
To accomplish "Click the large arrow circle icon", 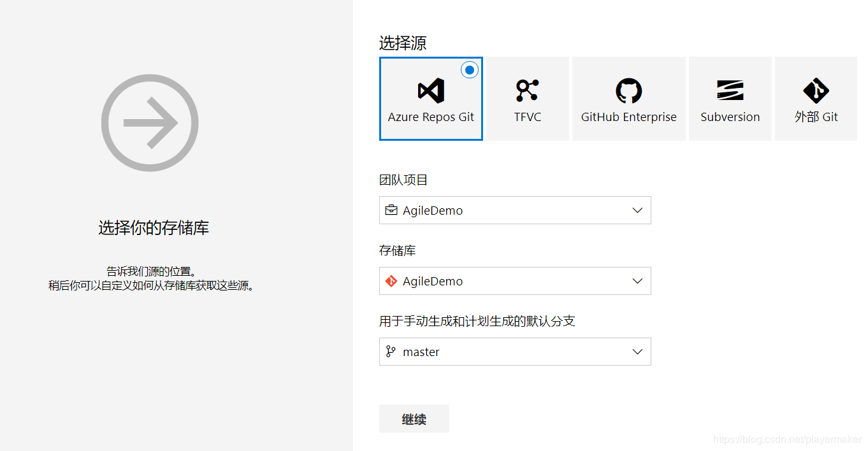I will [x=150, y=123].
